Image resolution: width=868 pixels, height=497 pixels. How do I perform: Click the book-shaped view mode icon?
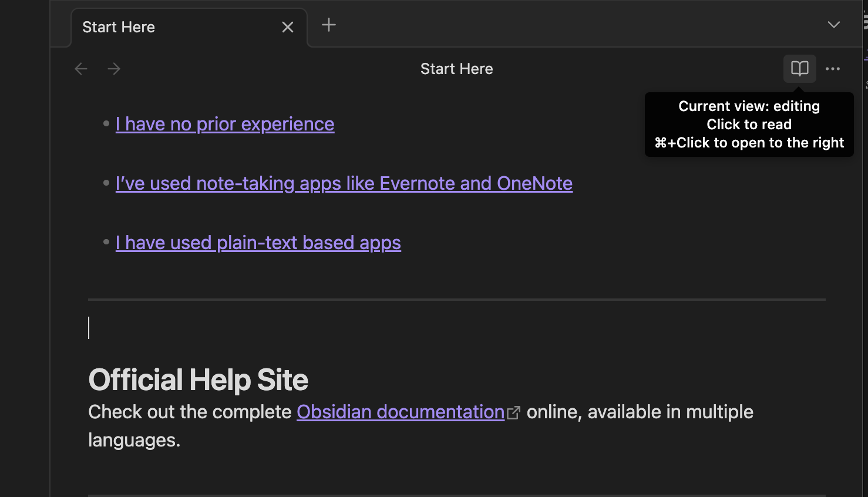(x=799, y=69)
